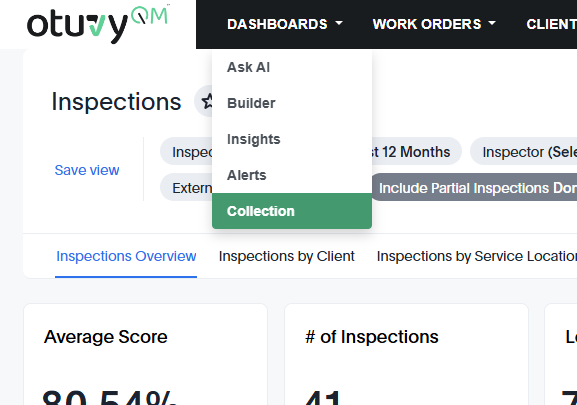
Task: Open the Last 12 Months filter chip
Action: [x=417, y=152]
